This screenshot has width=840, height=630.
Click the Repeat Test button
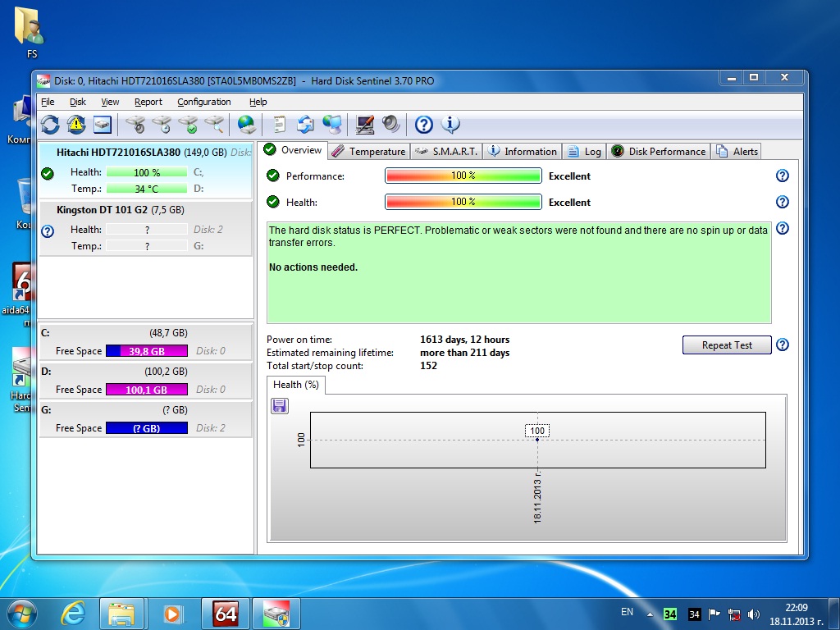(727, 345)
